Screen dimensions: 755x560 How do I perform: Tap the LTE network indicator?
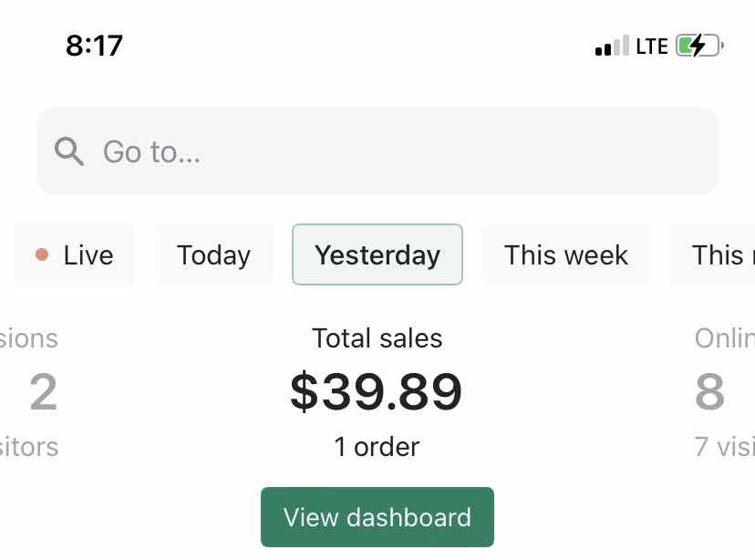(652, 47)
